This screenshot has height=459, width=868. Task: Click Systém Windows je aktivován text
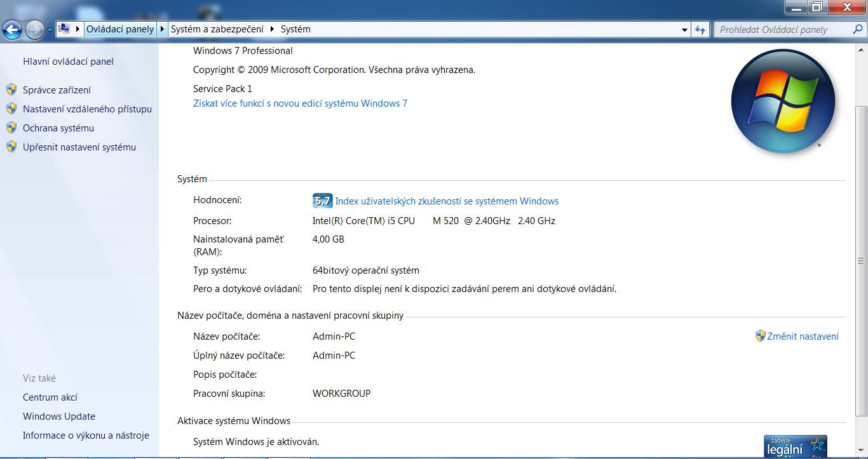tap(256, 442)
